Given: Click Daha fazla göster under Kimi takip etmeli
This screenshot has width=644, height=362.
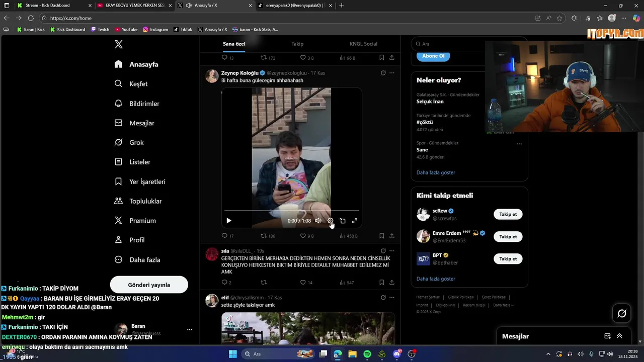Looking at the screenshot, I should (436, 279).
